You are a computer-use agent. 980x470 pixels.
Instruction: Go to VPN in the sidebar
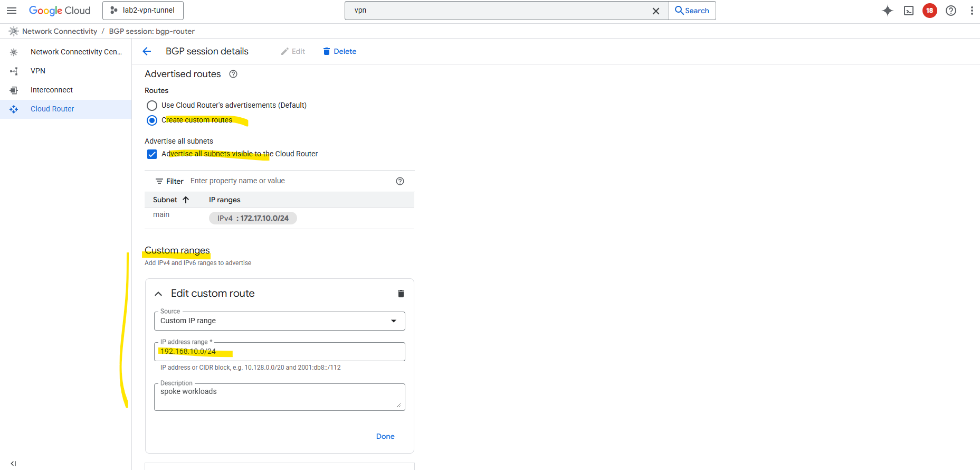click(38, 71)
